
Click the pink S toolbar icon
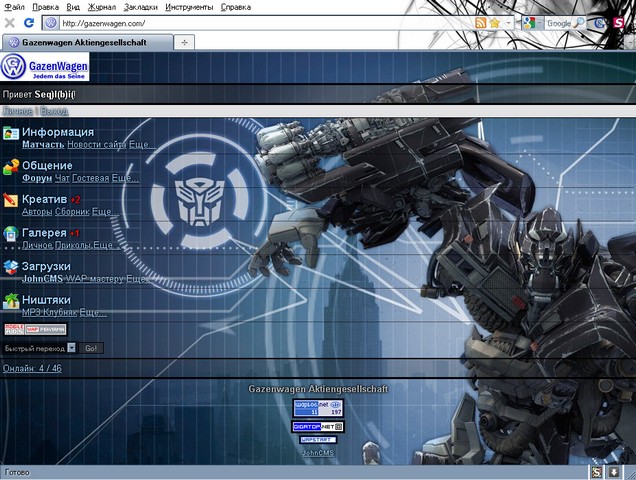(618, 23)
